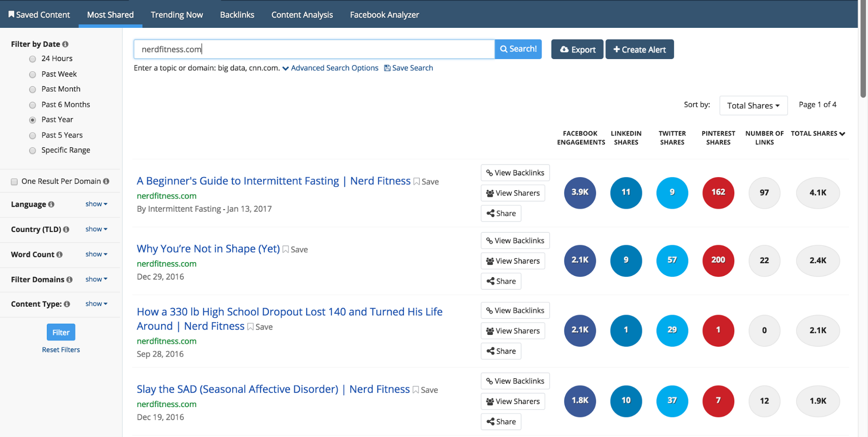The height and width of the screenshot is (437, 868).
Task: Click the Filter by Date info icon
Action: [65, 44]
